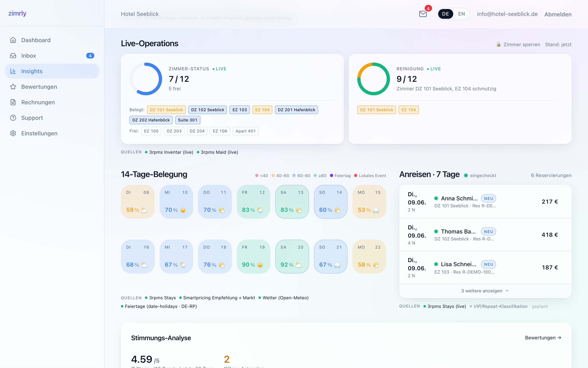Screen dimensions: 588x368
Task: Go to Bewertungen in the sidebar
Action: click(x=52, y=87)
